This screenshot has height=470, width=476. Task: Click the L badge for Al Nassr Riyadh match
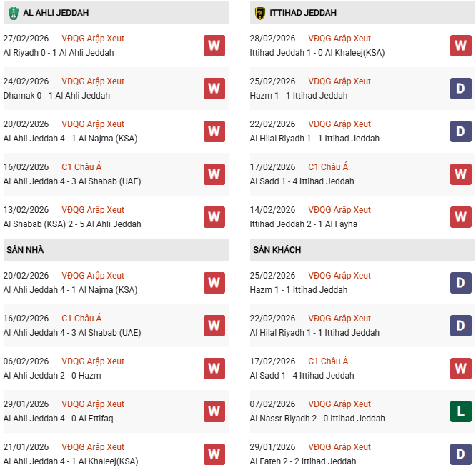click(x=460, y=411)
